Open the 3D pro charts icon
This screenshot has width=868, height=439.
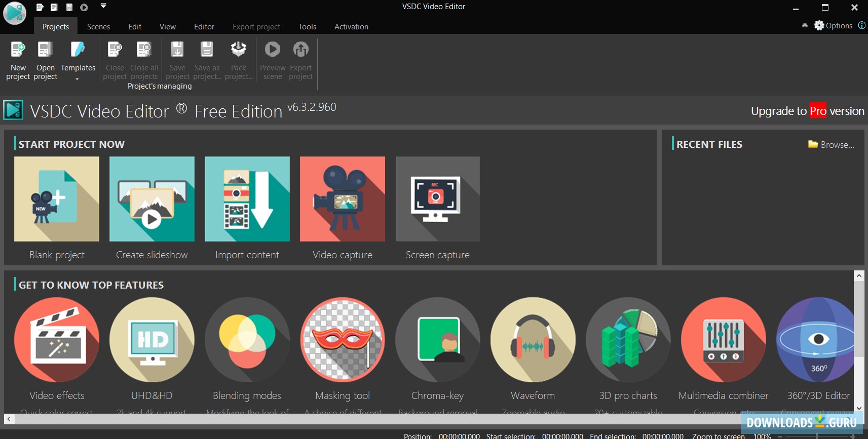pos(628,339)
